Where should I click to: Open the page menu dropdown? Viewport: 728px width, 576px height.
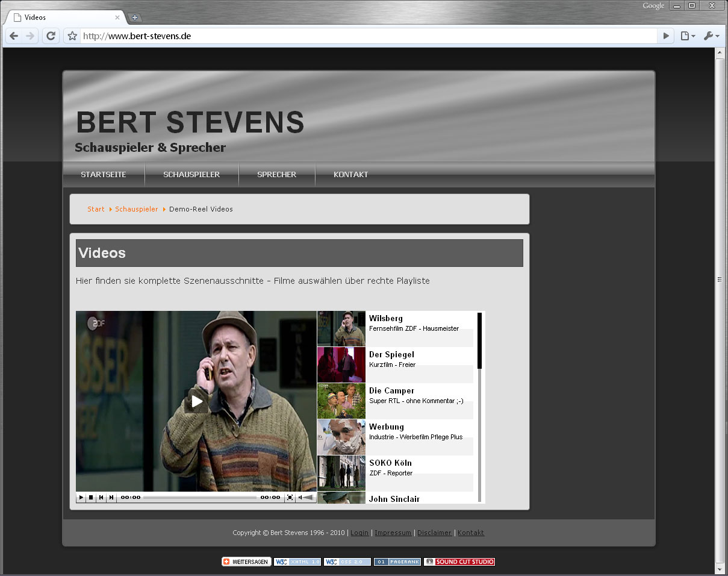click(x=687, y=36)
